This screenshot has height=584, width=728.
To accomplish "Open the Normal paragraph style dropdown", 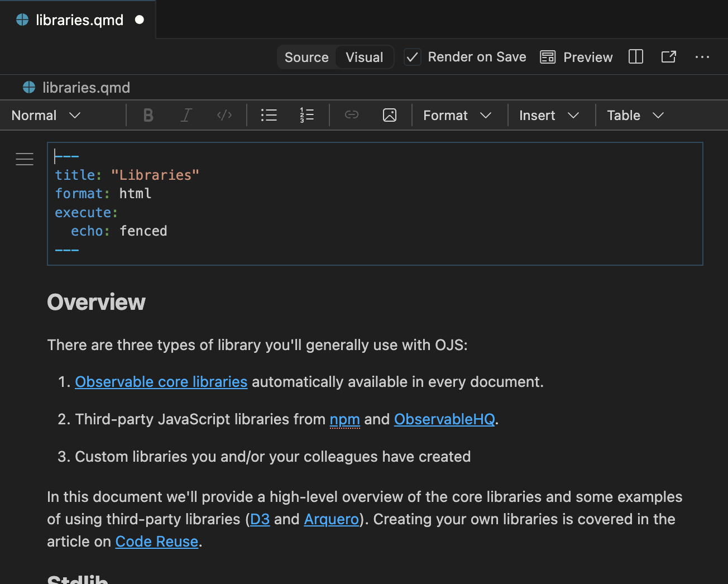I will tap(45, 115).
